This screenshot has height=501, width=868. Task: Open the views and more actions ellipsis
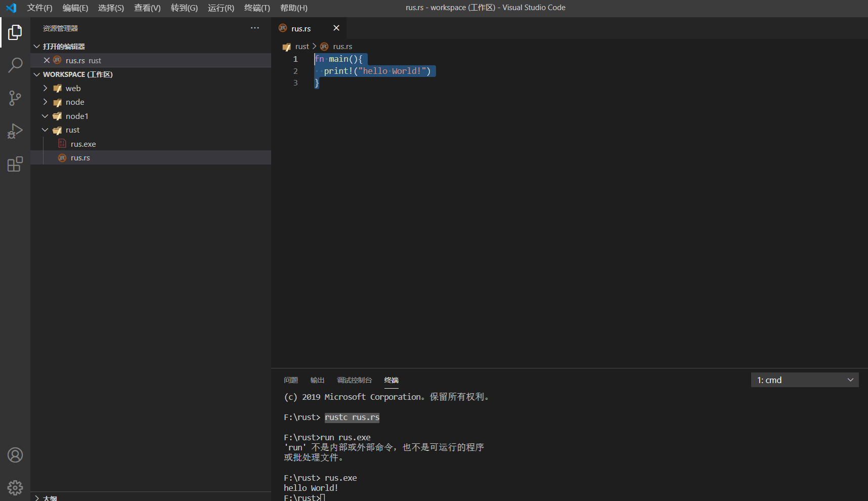click(x=254, y=28)
